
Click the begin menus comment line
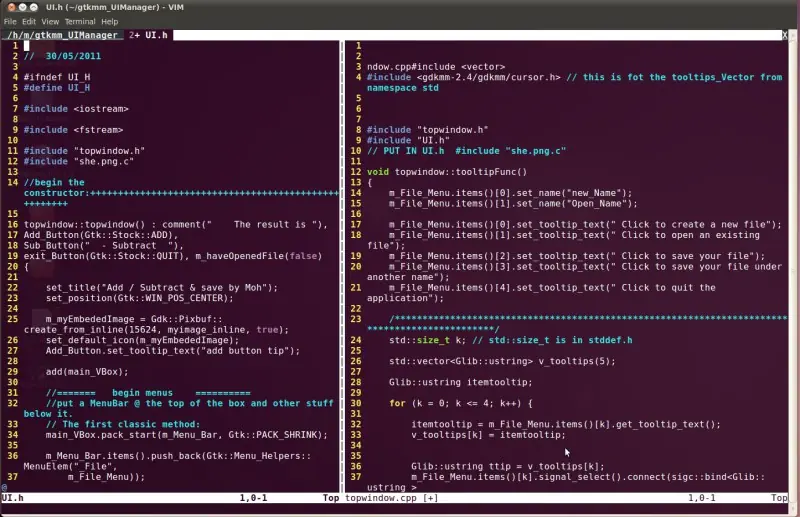click(x=148, y=393)
